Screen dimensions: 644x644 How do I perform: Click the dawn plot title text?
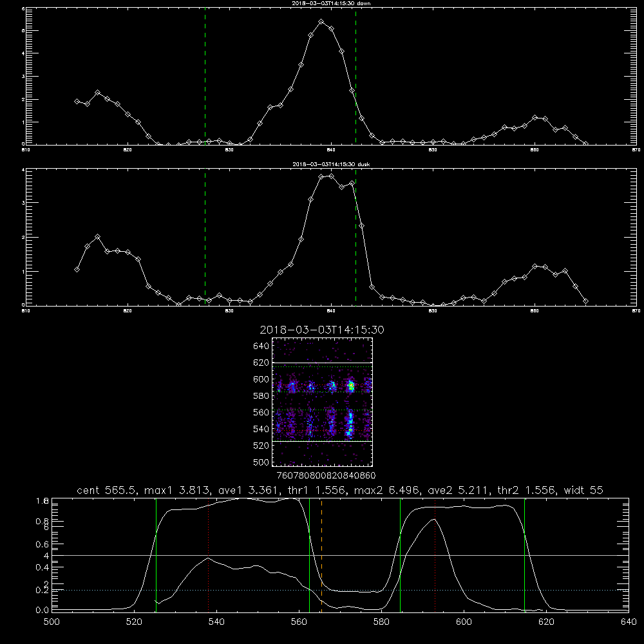pyautogui.click(x=331, y=3)
